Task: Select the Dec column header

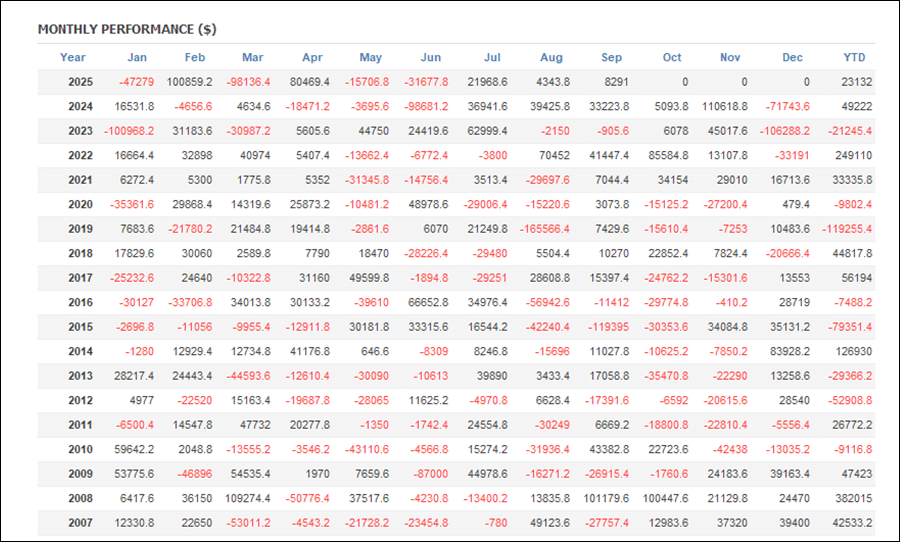Action: [x=792, y=58]
